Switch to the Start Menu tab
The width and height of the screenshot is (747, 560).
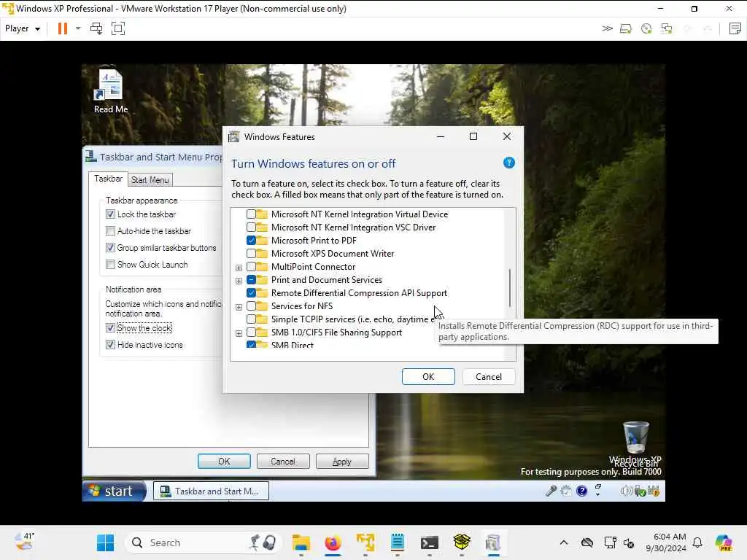[150, 180]
